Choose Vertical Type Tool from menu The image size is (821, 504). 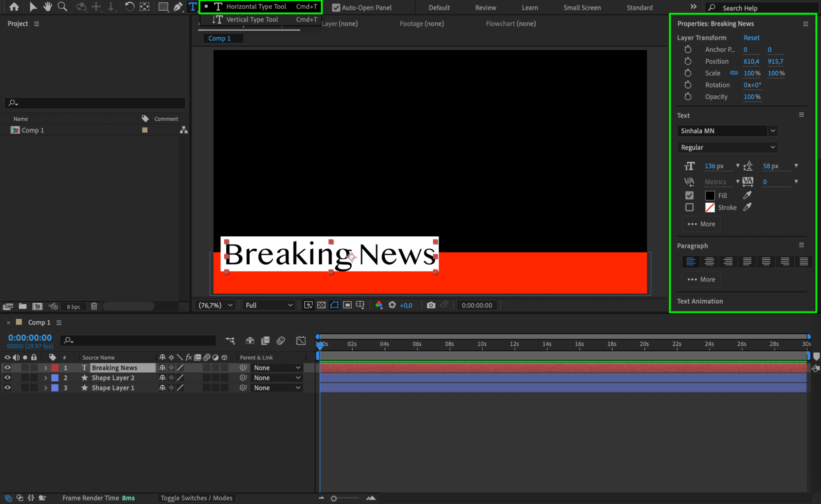(x=252, y=19)
